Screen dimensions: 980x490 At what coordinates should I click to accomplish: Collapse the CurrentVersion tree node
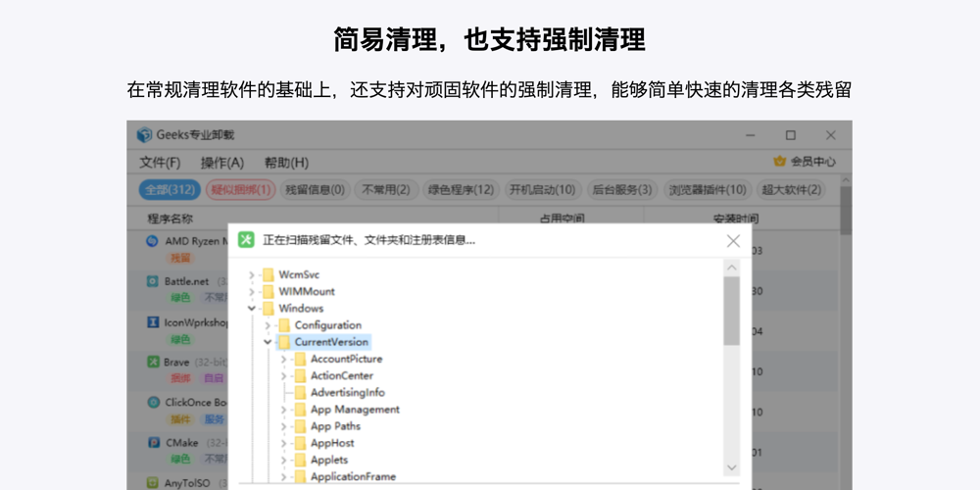click(268, 342)
